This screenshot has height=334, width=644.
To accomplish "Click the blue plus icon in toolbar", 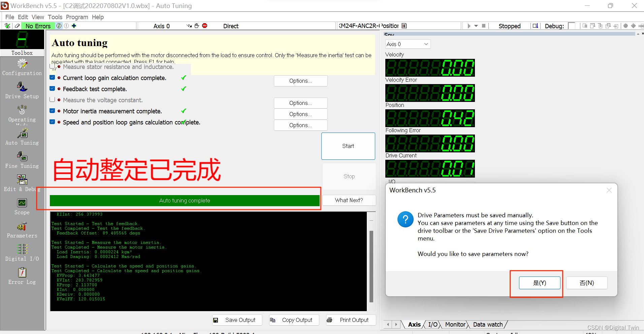I will 74,26.
